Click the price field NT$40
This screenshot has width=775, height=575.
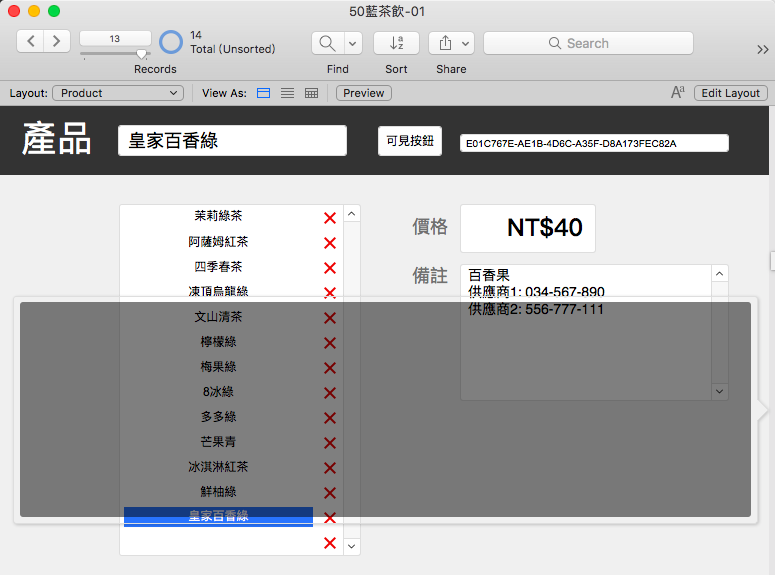[x=528, y=228]
